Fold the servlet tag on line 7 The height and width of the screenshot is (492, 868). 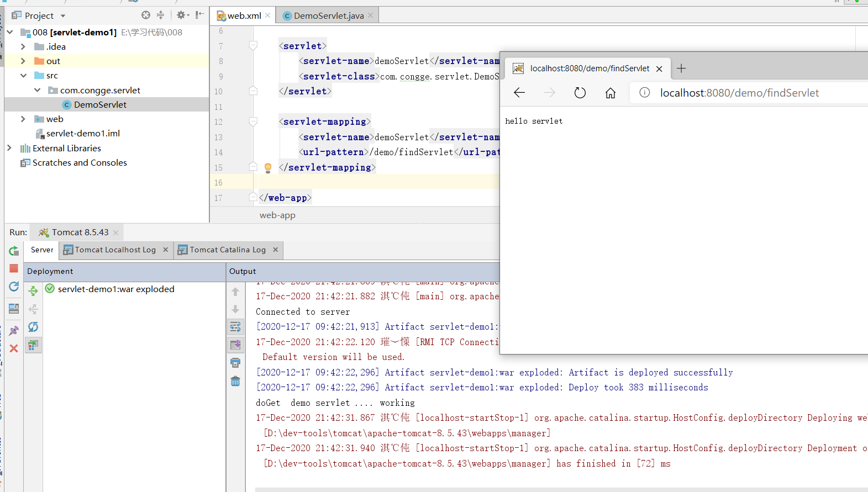(253, 45)
